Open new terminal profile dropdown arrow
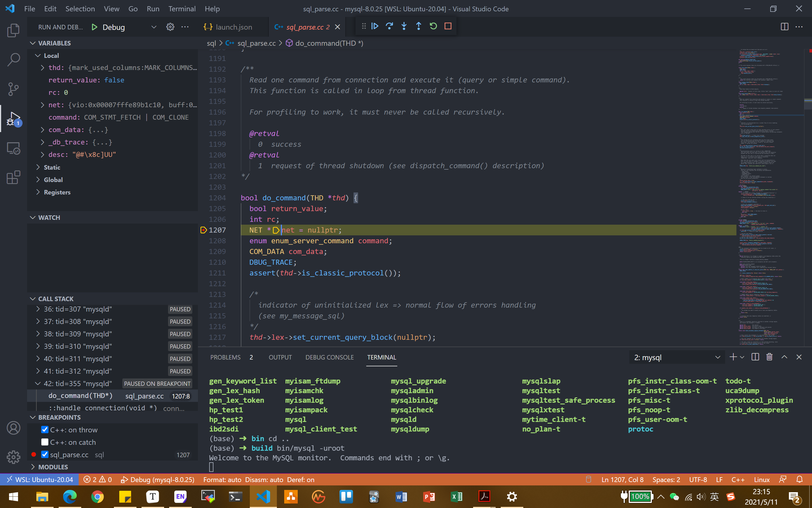The image size is (812, 508). pos(742,357)
